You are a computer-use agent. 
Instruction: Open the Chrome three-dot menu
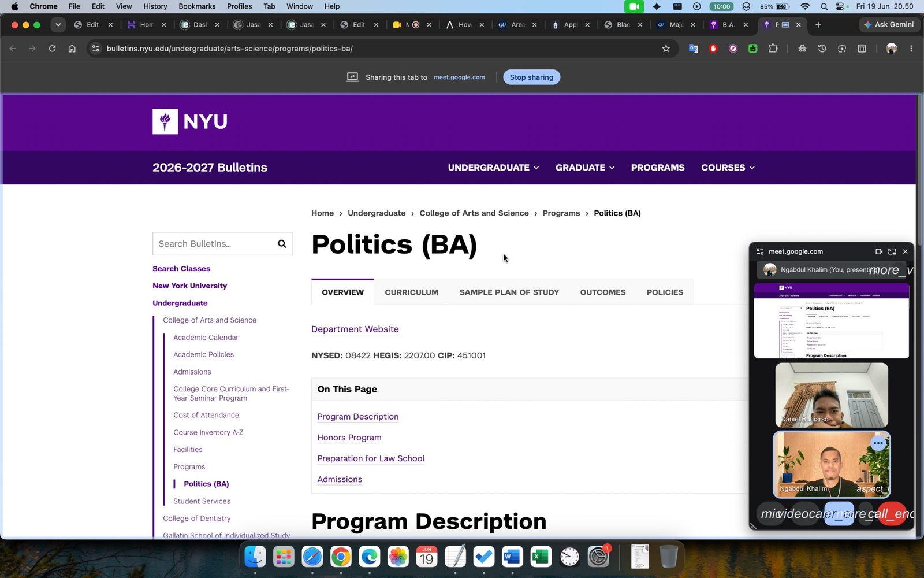tap(911, 49)
